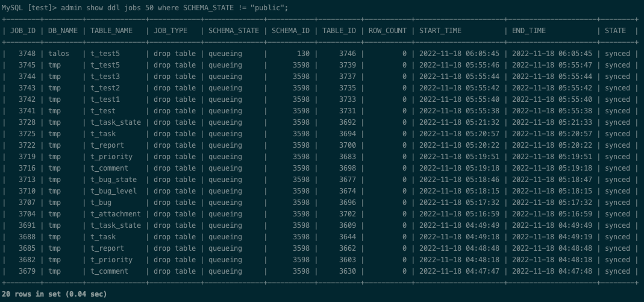
Task: Click job ID 3691 cell
Action: pyautogui.click(x=27, y=225)
